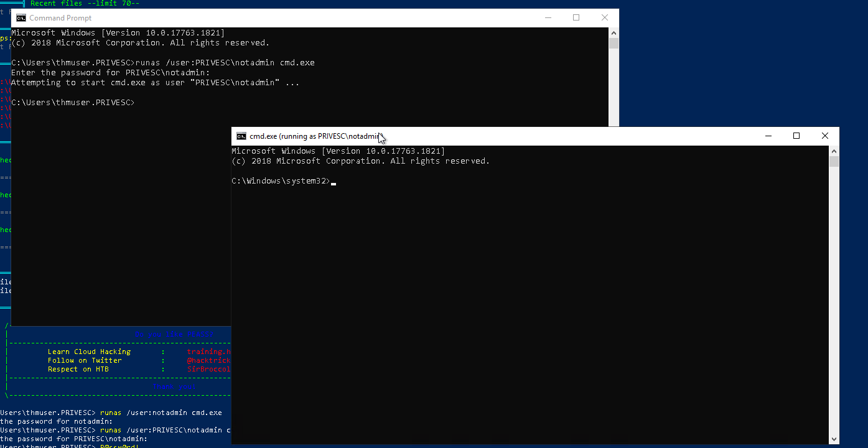The image size is (868, 448).
Task: Open the cmd.exe (running as PRIVESC\notadmin) title icon
Action: click(x=241, y=136)
